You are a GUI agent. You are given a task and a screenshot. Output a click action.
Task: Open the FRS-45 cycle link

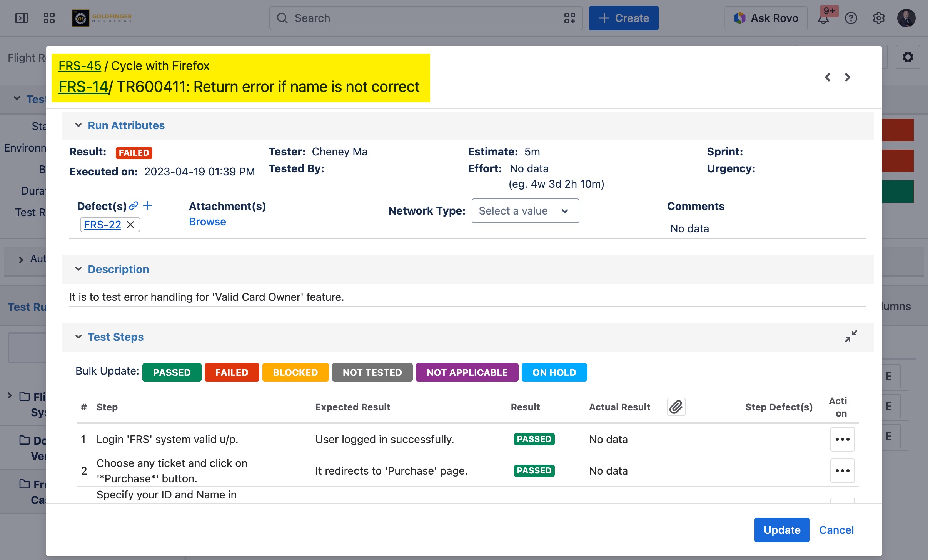pyautogui.click(x=80, y=66)
